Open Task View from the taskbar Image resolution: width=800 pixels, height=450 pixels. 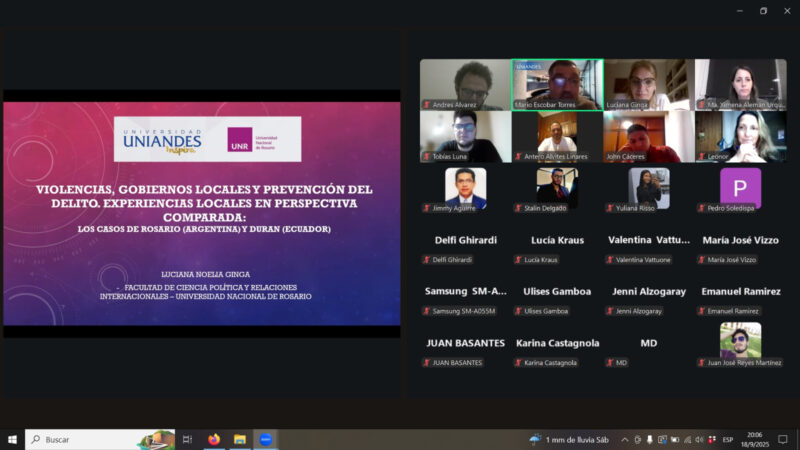(187, 439)
